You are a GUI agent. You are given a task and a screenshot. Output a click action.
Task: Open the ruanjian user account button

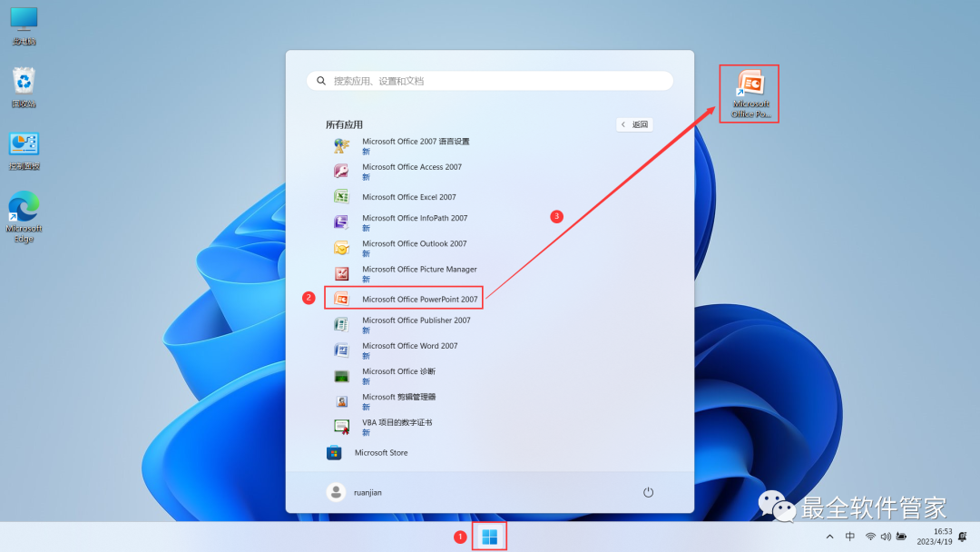[x=355, y=492]
